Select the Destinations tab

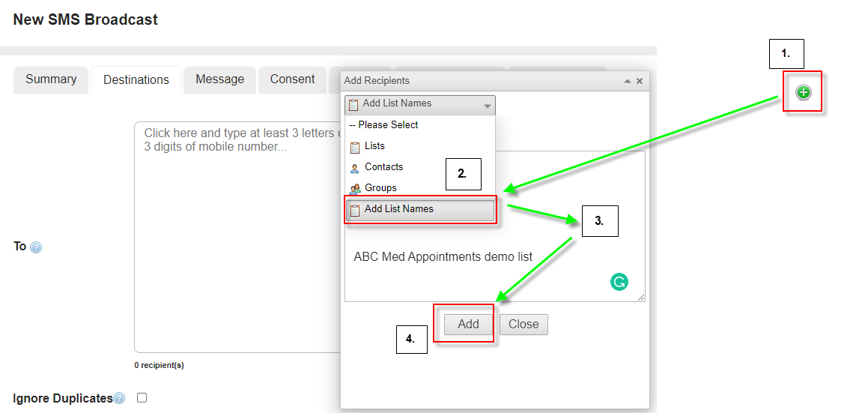136,80
